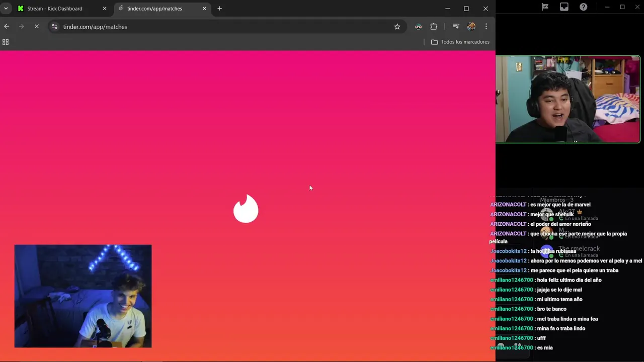Click the glasses-face extension icon
Image resolution: width=644 pixels, height=362 pixels.
(x=418, y=27)
